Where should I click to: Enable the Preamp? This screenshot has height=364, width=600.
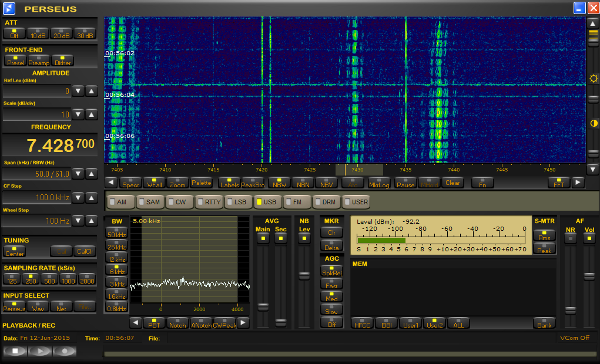(39, 61)
